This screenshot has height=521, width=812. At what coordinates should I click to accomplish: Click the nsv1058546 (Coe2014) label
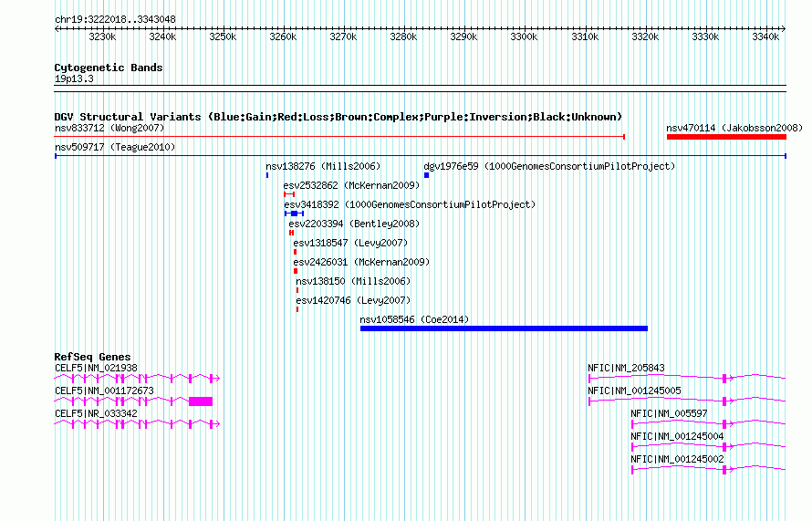(414, 319)
